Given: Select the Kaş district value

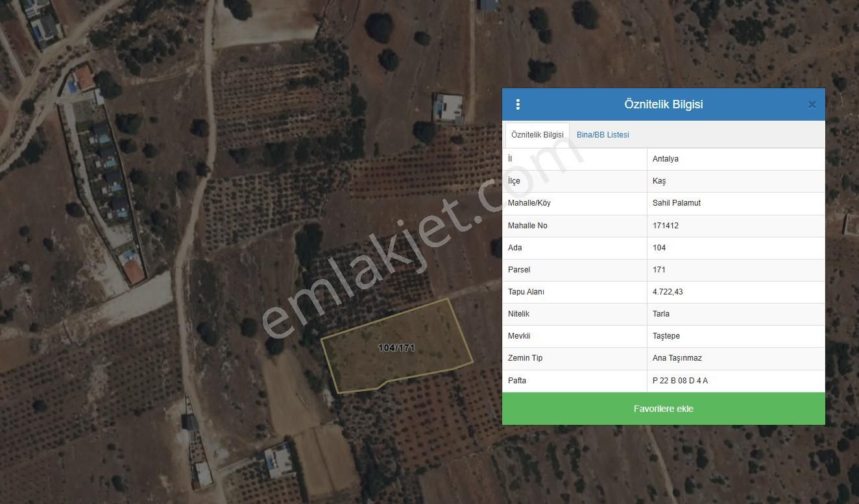Looking at the screenshot, I should [659, 181].
